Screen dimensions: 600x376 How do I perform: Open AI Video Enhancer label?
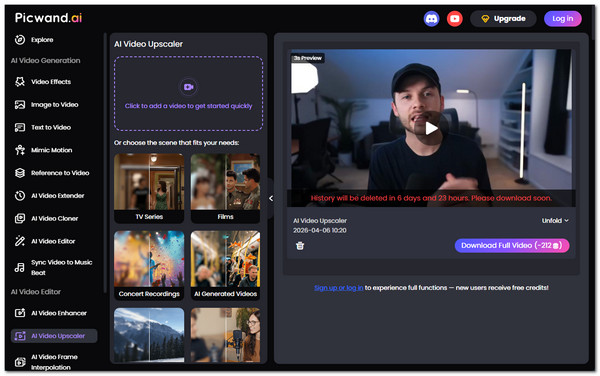tap(59, 313)
